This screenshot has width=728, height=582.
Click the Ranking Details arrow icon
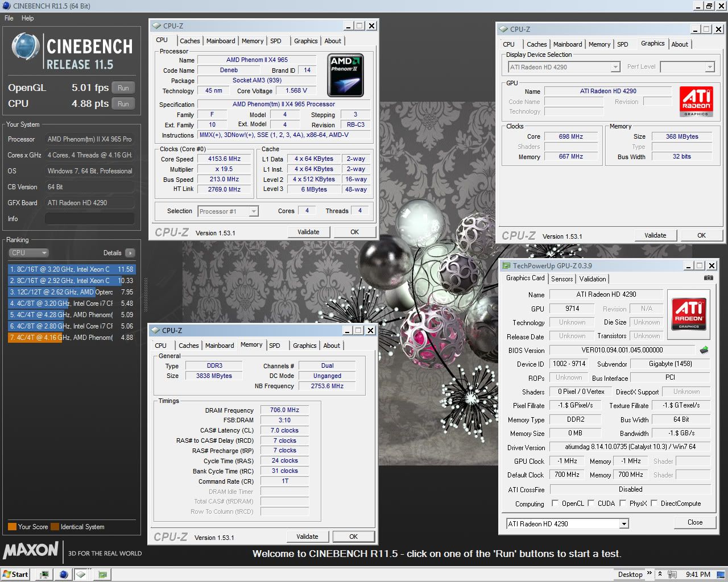130,253
